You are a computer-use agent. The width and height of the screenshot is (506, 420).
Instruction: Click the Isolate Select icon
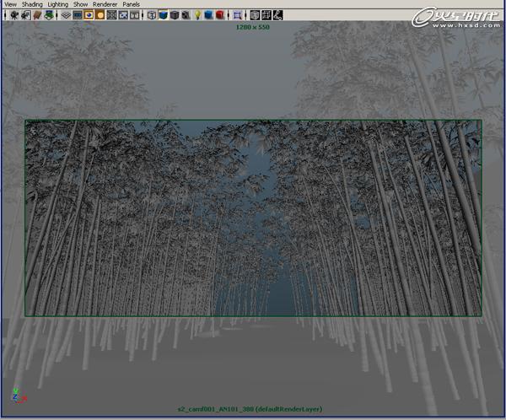tap(237, 14)
